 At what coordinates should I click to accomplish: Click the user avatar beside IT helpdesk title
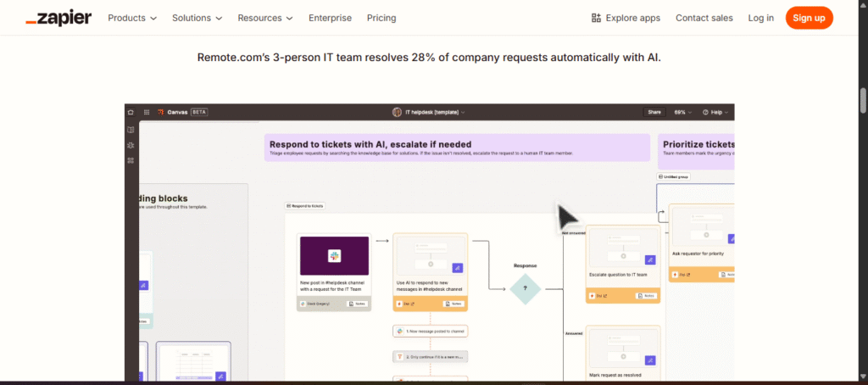pyautogui.click(x=397, y=112)
